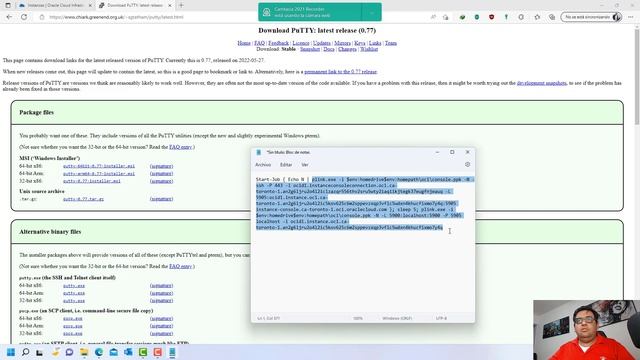Screen dimensions: 640x360
Task: Expand the Camtasia Recorder notification dropdown
Action: tap(372, 12)
